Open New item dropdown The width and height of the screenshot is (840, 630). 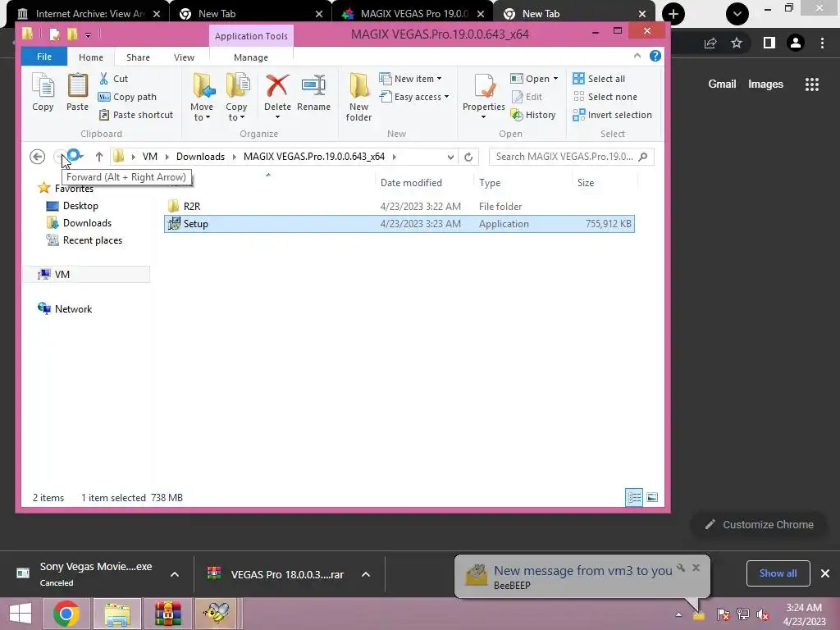click(410, 79)
